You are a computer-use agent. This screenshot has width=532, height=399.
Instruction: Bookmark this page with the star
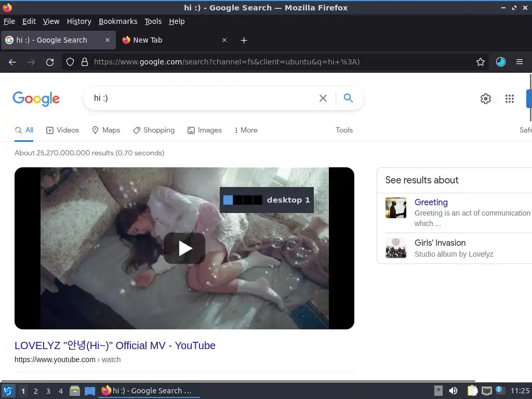tap(481, 62)
